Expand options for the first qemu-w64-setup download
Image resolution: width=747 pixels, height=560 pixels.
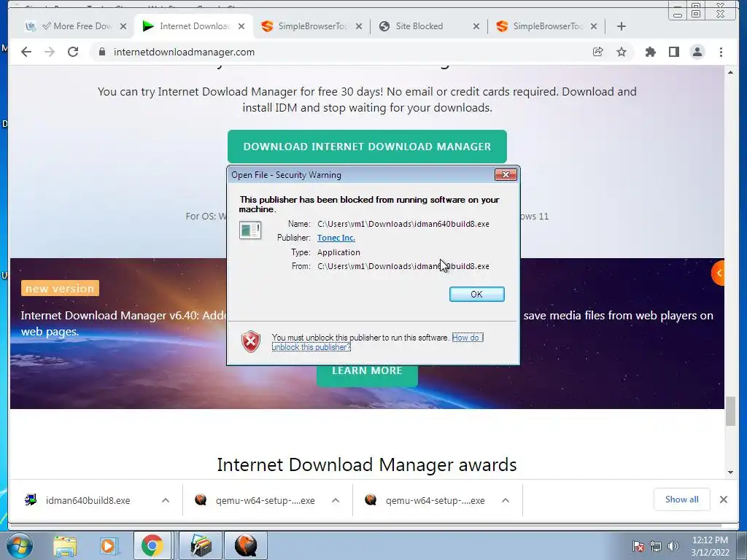(336, 500)
